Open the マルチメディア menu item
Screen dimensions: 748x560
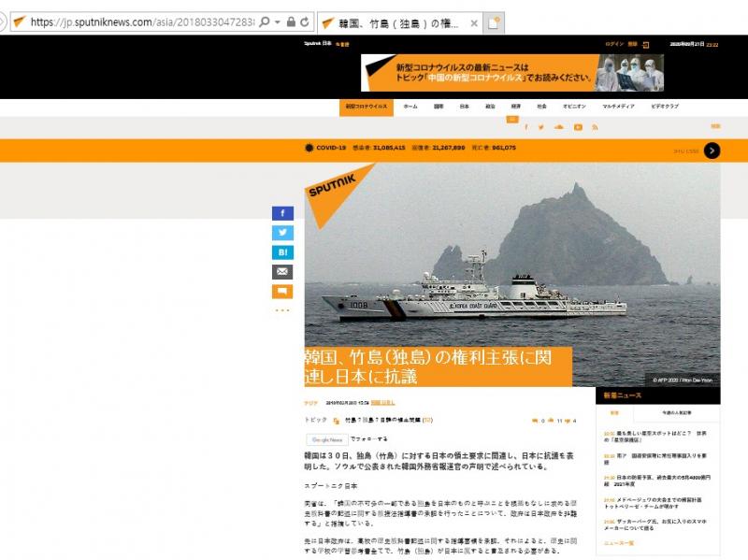(x=618, y=107)
